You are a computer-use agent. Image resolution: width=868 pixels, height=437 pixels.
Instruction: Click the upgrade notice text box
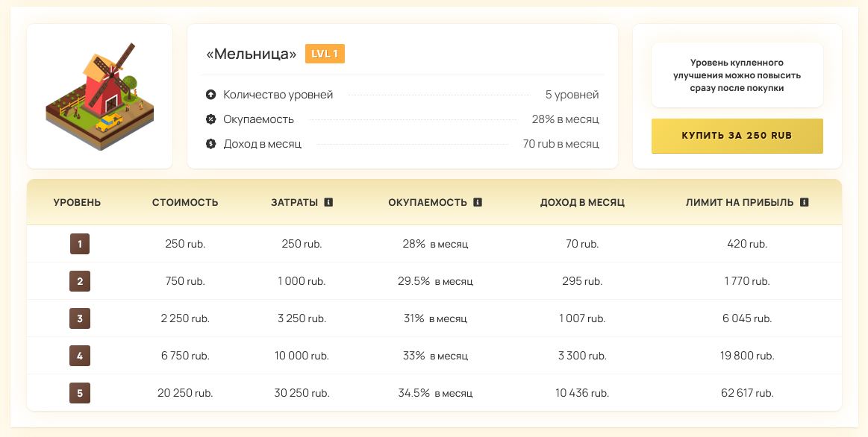click(737, 75)
